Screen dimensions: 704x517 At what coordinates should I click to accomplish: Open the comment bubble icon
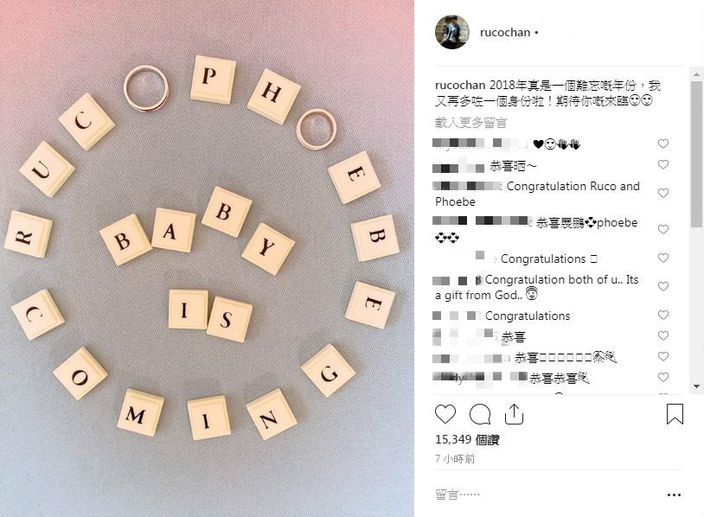(480, 414)
